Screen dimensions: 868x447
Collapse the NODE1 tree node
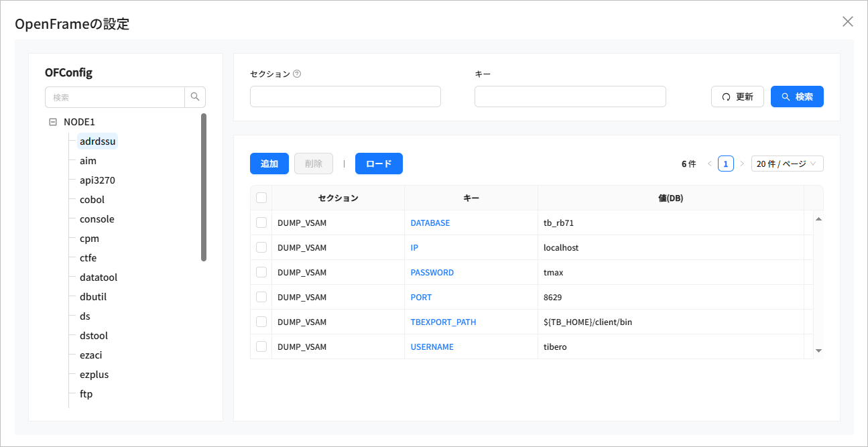pyautogui.click(x=53, y=122)
